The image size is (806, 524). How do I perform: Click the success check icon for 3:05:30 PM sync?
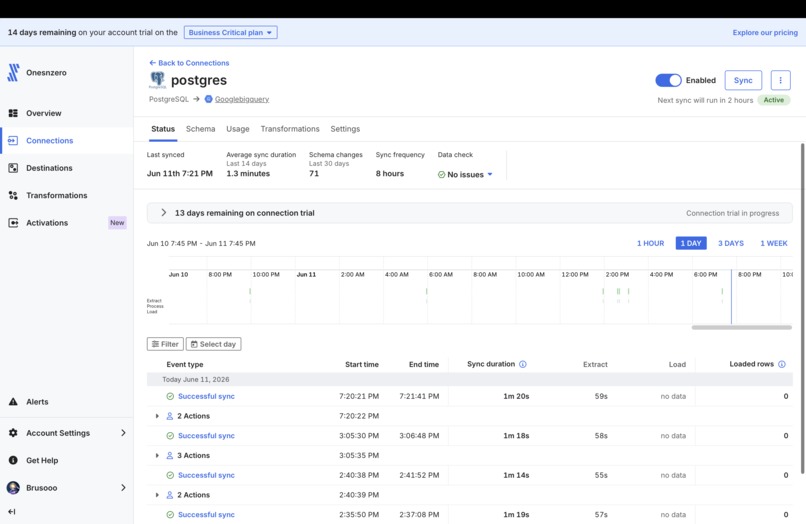(170, 436)
